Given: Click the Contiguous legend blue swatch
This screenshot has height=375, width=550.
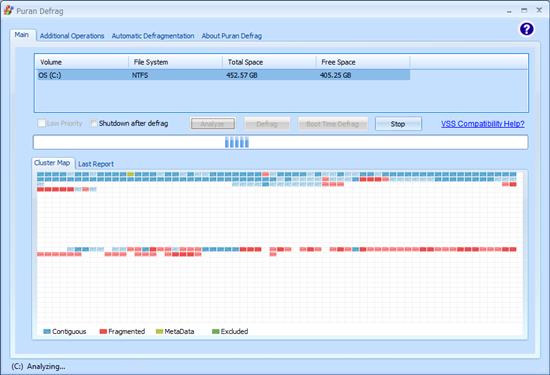Looking at the screenshot, I should [47, 332].
